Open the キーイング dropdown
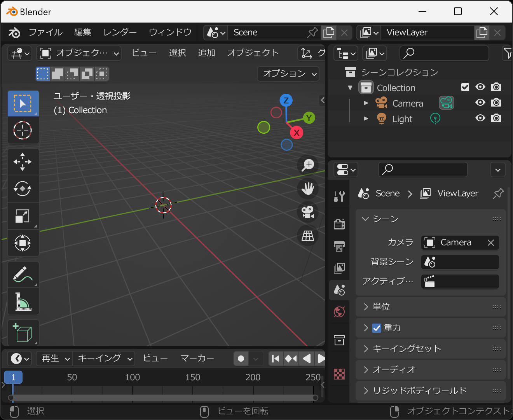This screenshot has height=420, width=513. click(104, 359)
